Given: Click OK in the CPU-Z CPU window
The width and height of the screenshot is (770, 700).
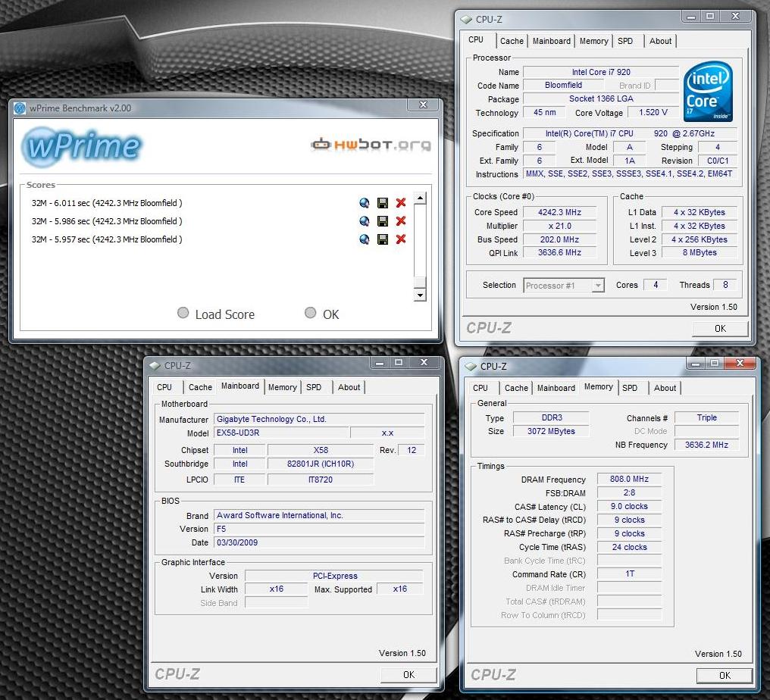Looking at the screenshot, I should [721, 328].
